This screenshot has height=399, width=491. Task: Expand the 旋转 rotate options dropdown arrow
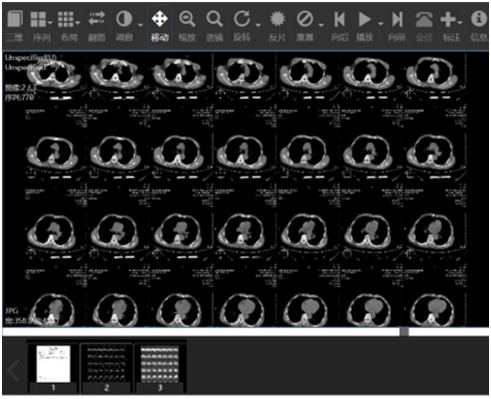click(258, 25)
